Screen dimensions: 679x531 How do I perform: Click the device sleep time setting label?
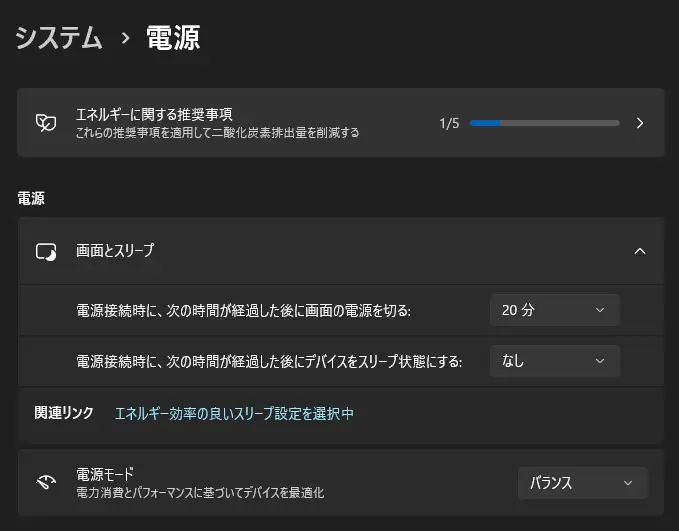(269, 361)
